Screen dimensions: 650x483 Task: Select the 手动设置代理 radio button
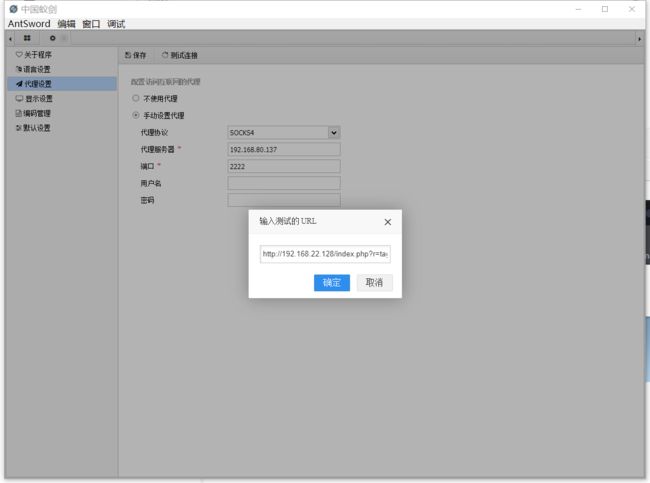pos(136,115)
